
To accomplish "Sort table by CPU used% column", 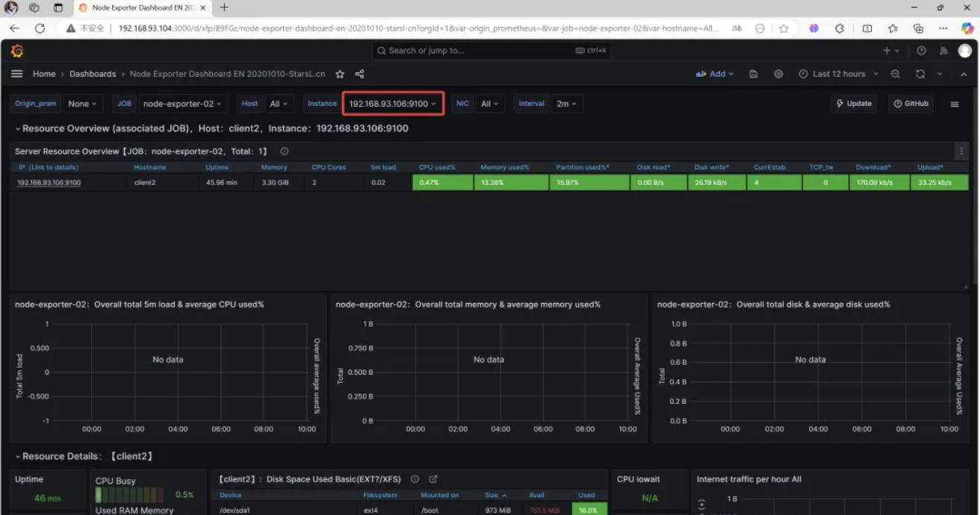I will tap(437, 167).
